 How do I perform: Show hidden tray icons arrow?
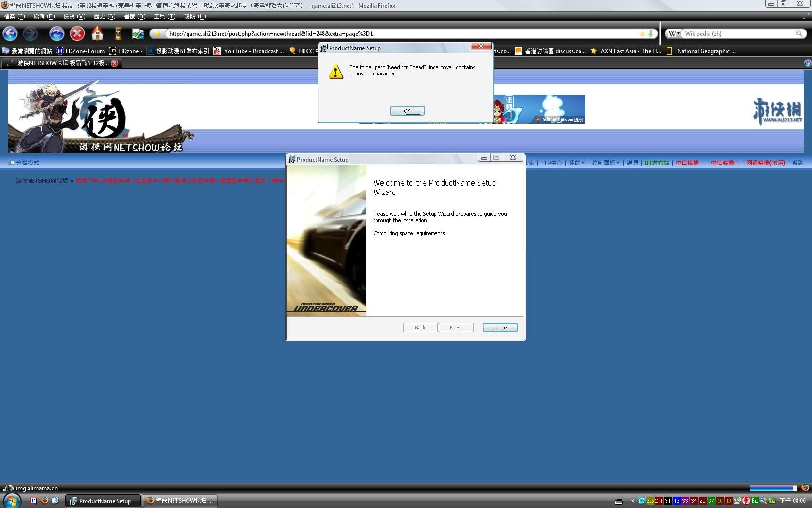pos(632,501)
